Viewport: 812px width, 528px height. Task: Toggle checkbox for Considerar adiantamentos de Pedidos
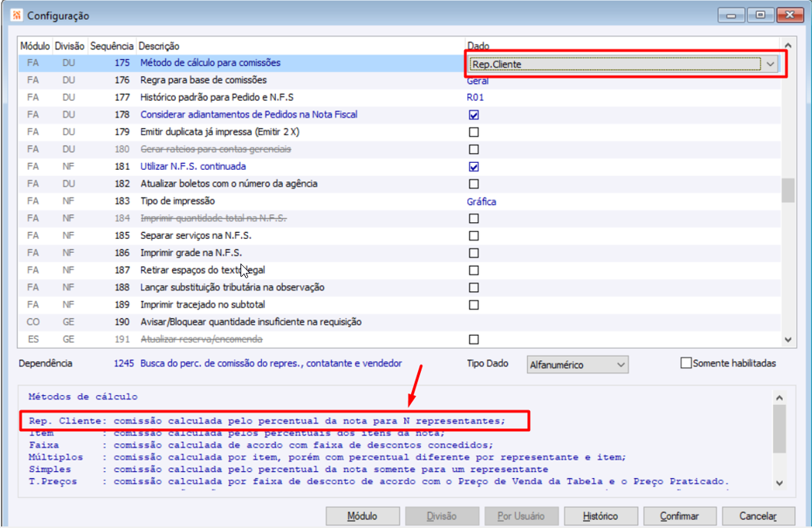tap(473, 115)
